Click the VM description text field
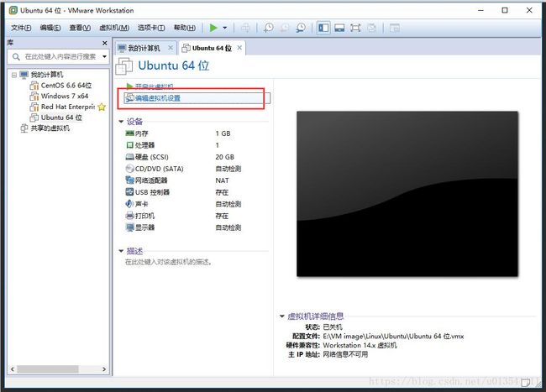 168,262
